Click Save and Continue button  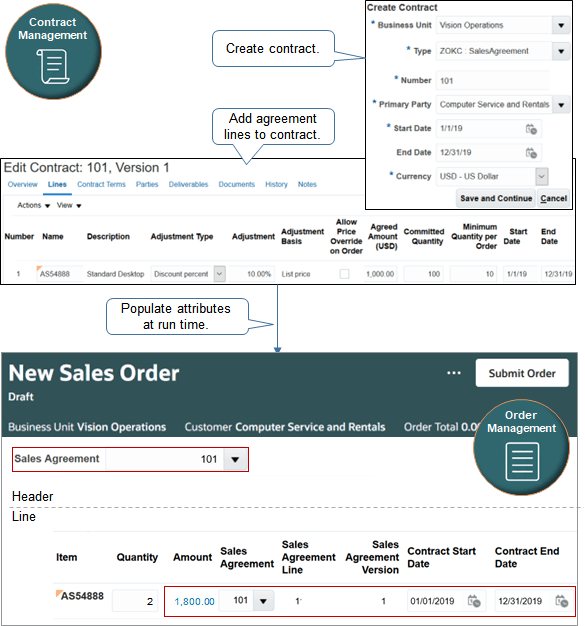point(496,198)
